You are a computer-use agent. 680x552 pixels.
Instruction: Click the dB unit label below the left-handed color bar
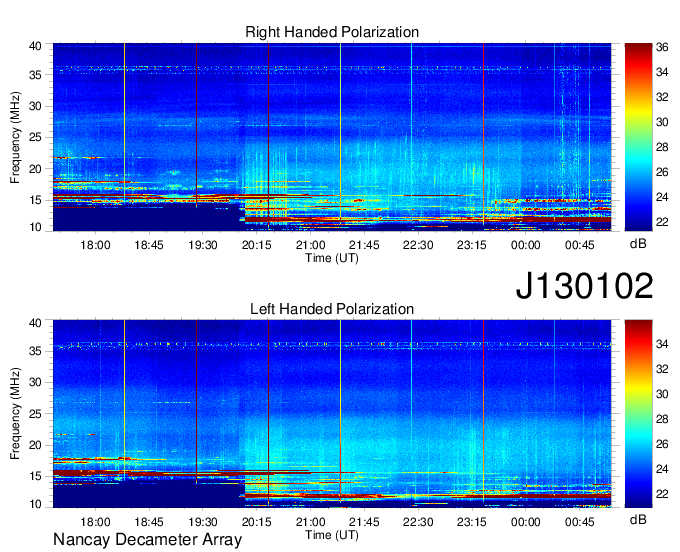(x=638, y=519)
